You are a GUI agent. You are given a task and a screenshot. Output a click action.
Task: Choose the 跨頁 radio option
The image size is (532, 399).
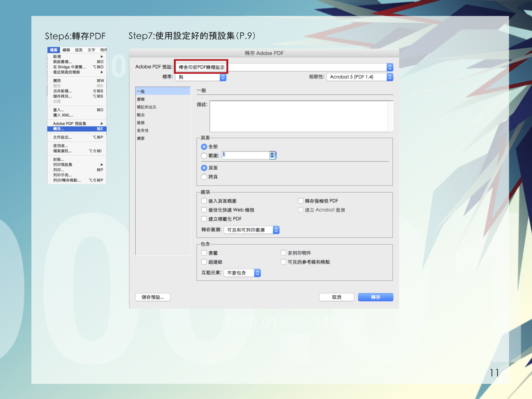tap(204, 177)
